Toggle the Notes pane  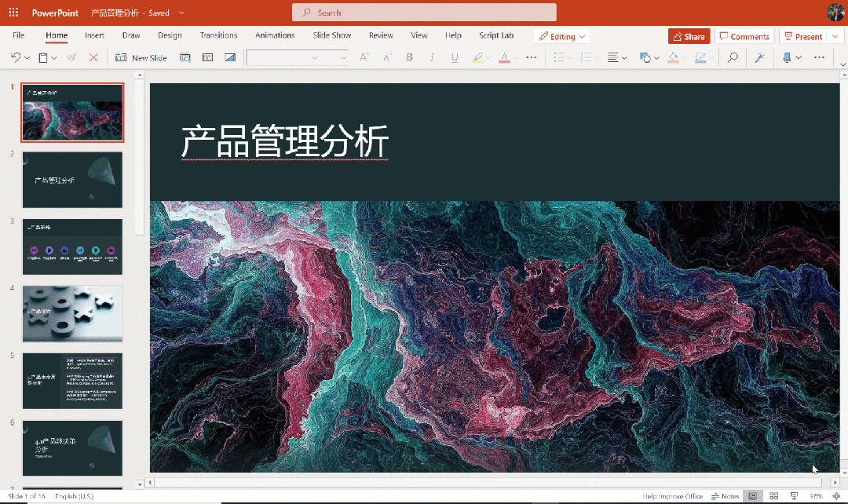(726, 496)
